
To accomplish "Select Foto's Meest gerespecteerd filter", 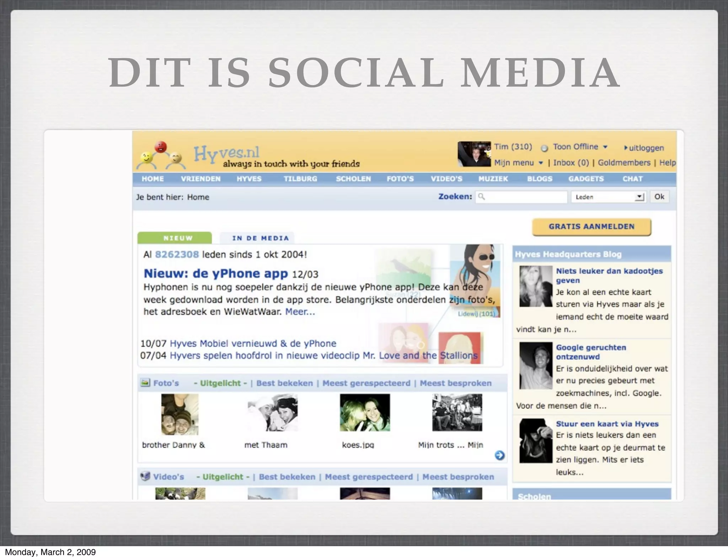I will (x=366, y=383).
